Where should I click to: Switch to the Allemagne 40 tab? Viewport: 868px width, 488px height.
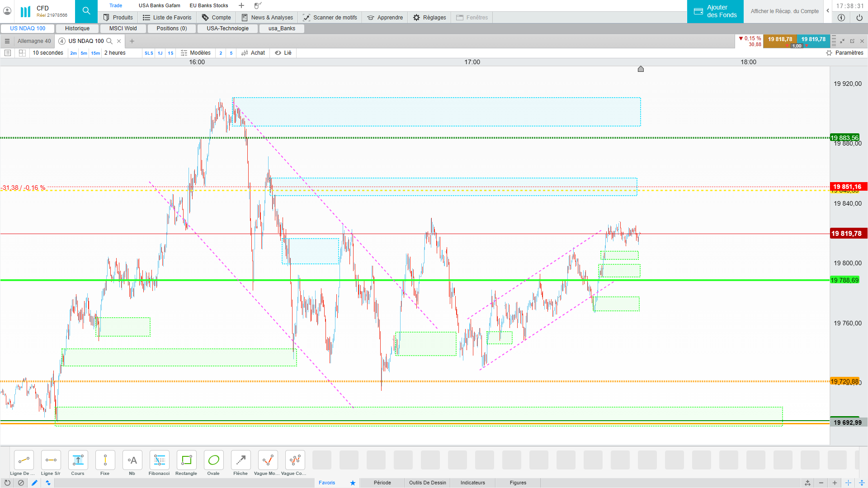[x=34, y=41]
